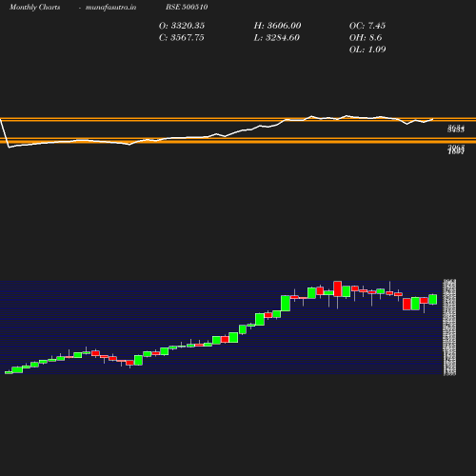Click the first green candlestick at chart start
This screenshot has width=476, height=476.
coord(9,372)
